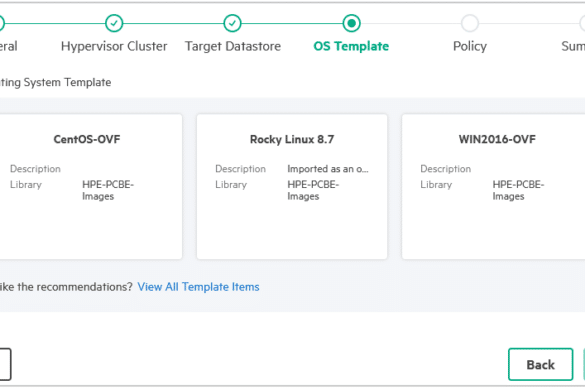The width and height of the screenshot is (585, 390).
Task: Click the partially visible bottom-left button
Action: point(5,364)
